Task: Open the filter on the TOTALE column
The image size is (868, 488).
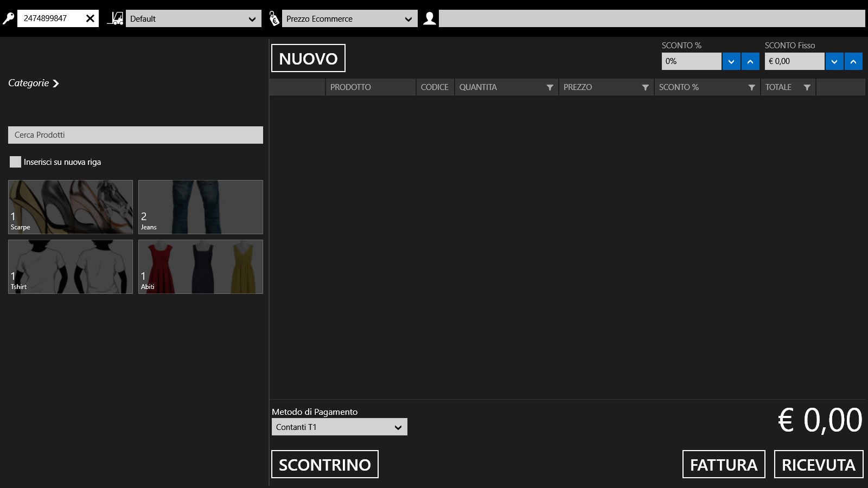Action: pyautogui.click(x=807, y=87)
